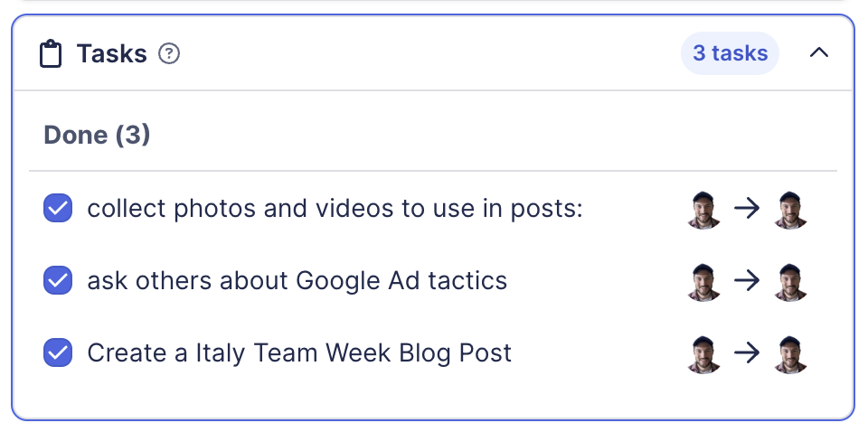Open the Tasks help question mark icon
The width and height of the screenshot is (868, 432).
click(169, 54)
